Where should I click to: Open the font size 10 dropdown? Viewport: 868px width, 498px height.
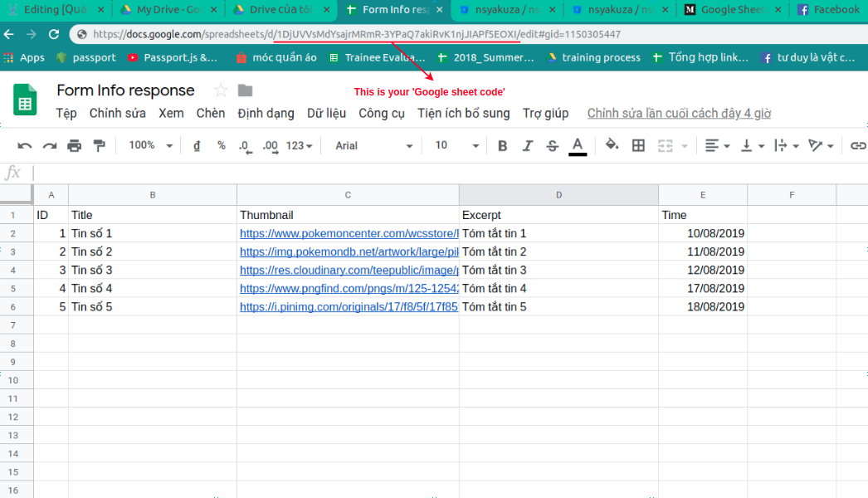(456, 146)
